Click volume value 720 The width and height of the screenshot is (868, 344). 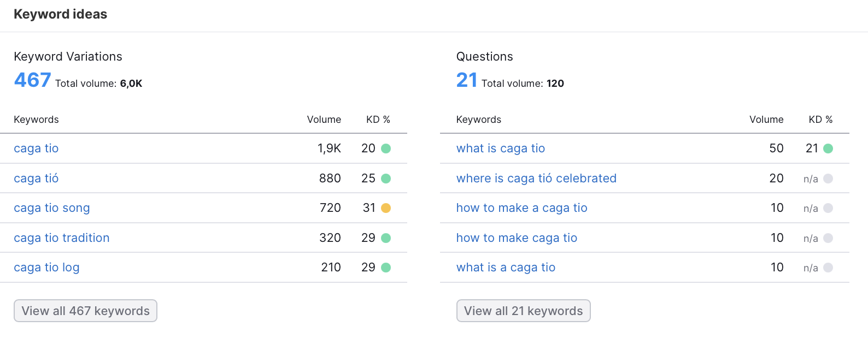point(330,208)
